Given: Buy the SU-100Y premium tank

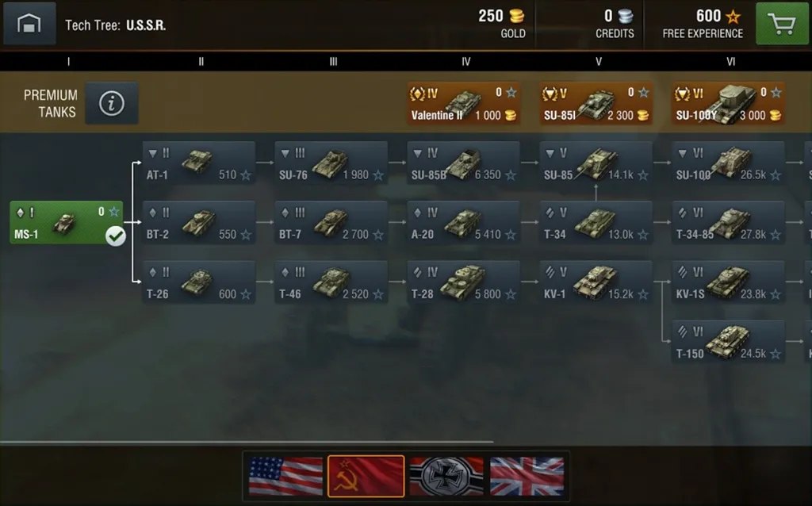Looking at the screenshot, I should (728, 103).
